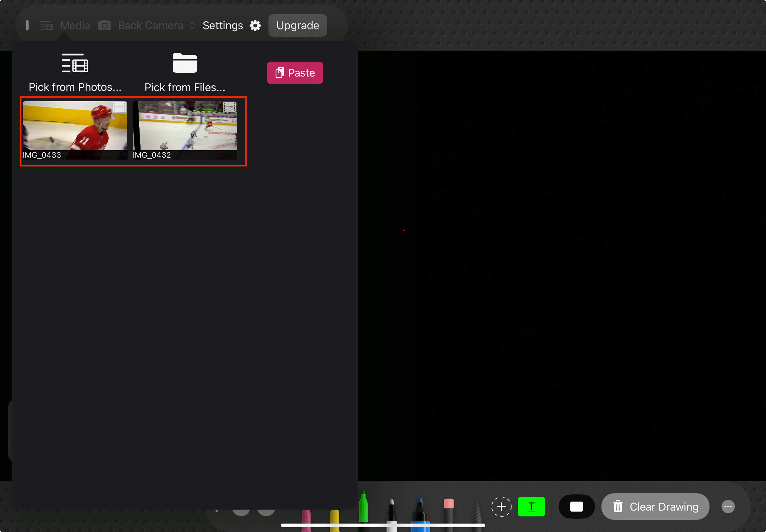Image resolution: width=766 pixels, height=532 pixels.
Task: Select the IMG_0433 video thumbnail
Action: pyautogui.click(x=75, y=130)
